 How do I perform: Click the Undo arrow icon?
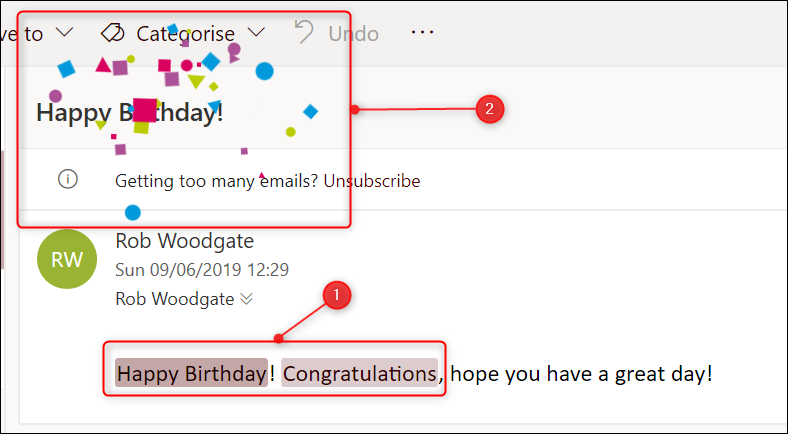coord(304,33)
